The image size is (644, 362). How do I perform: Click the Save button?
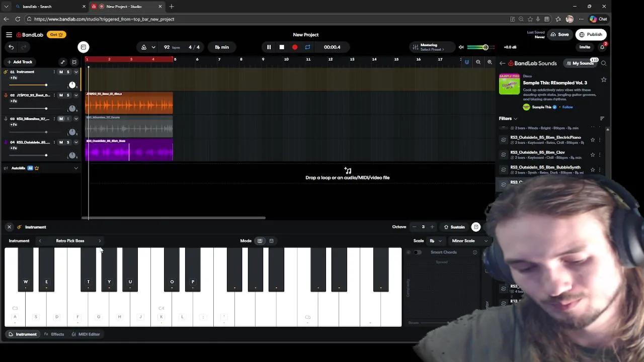[x=559, y=35]
